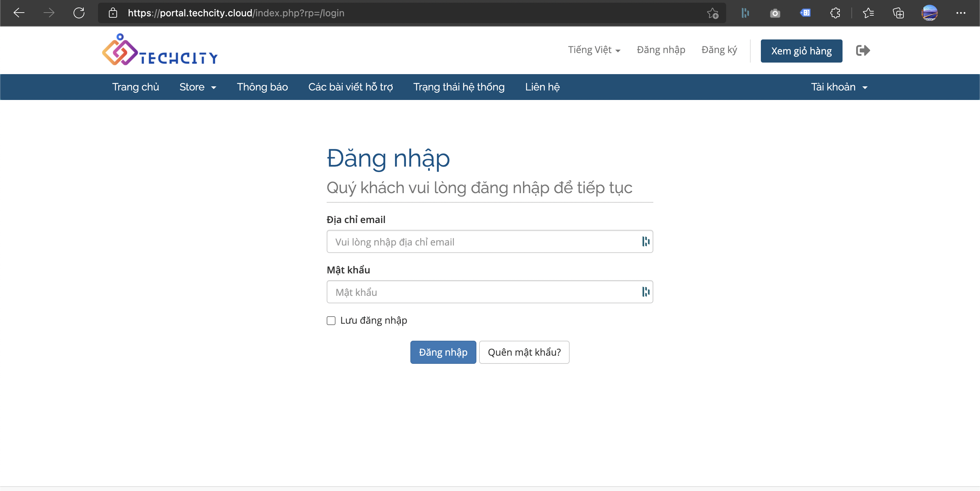980x491 pixels.
Task: Expand the Store dropdown menu
Action: tap(198, 87)
